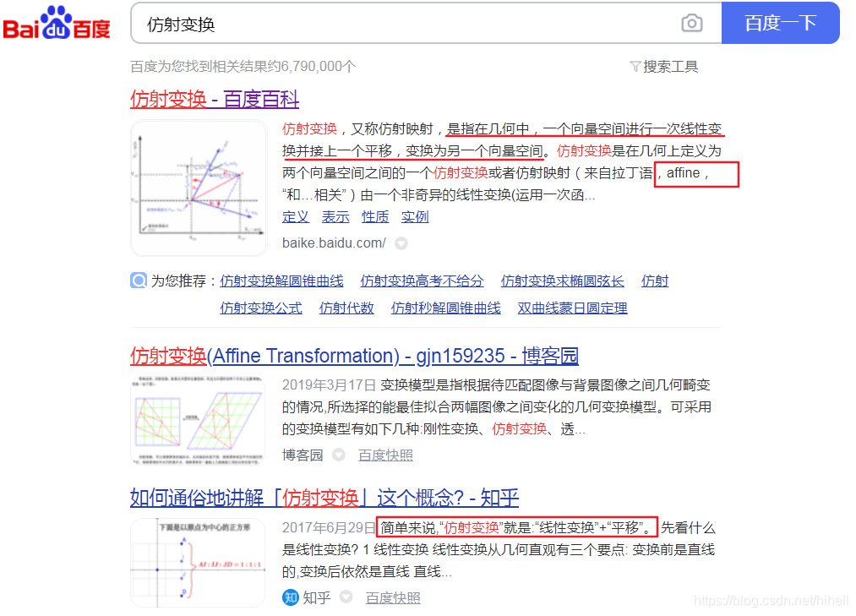Screen dimensions: 856x616
Task: Click the camera icon for image search
Action: [x=691, y=23]
